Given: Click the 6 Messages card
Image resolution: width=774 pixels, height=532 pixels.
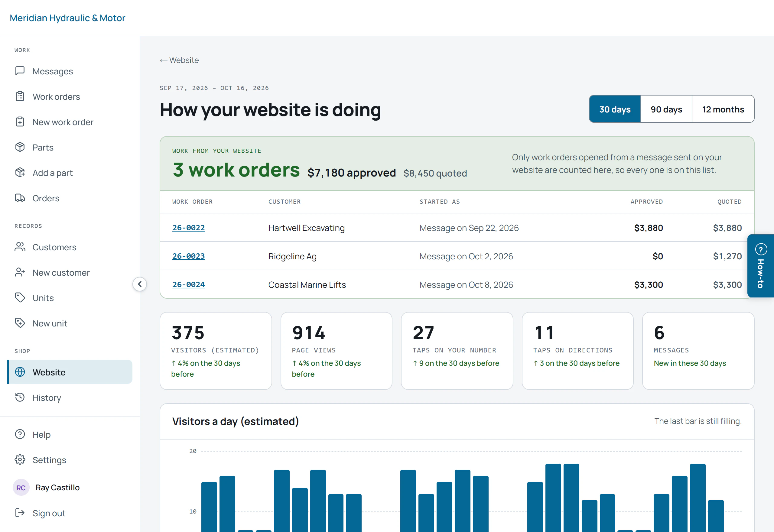Looking at the screenshot, I should 698,351.
